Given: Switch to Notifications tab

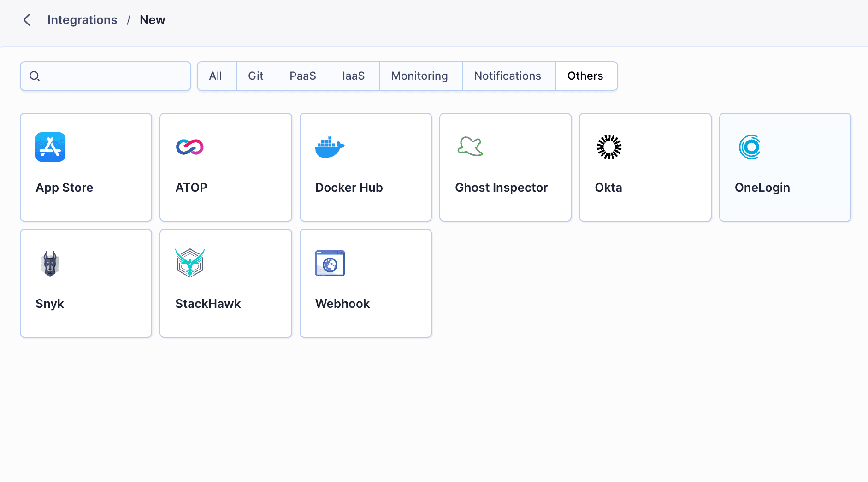Looking at the screenshot, I should click(x=508, y=76).
